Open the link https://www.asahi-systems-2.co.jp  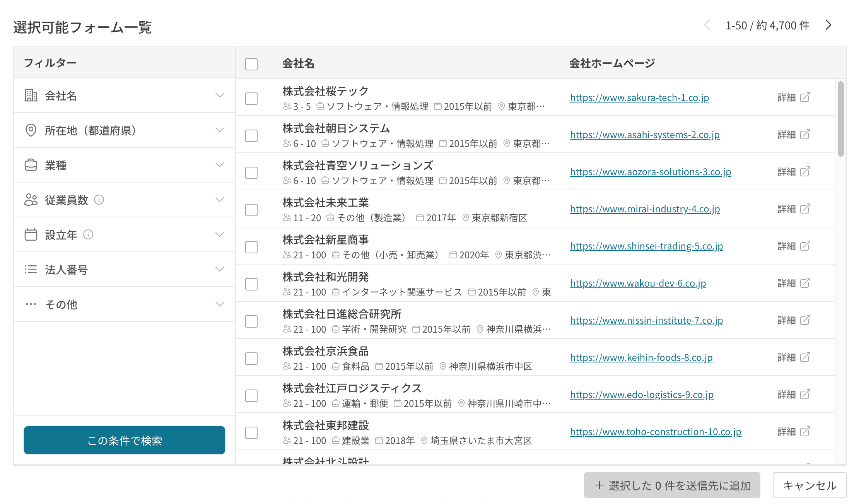[644, 135]
